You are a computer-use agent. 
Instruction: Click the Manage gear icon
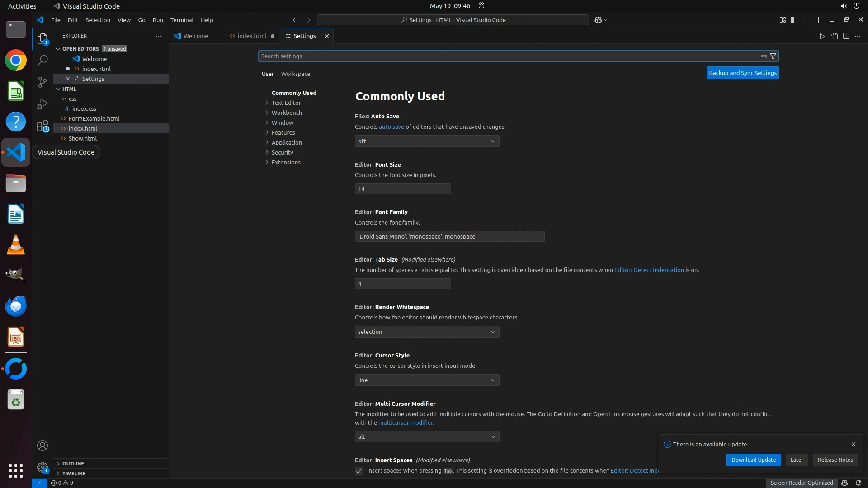(42, 467)
